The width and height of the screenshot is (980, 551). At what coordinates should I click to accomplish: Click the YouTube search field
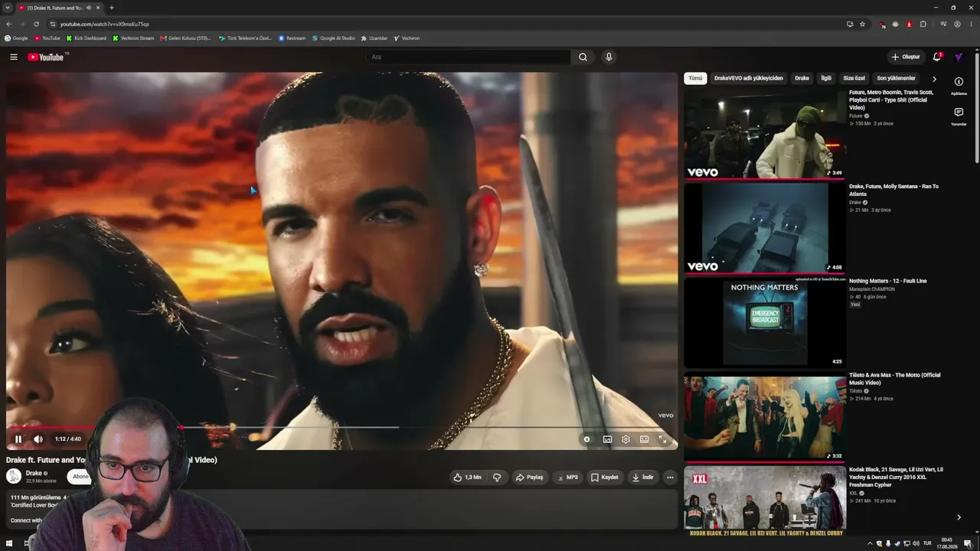coord(469,57)
